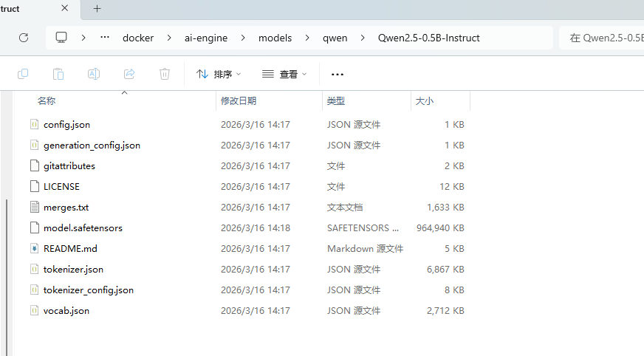Click the Markdown 源文件 type cell
This screenshot has width=644, height=356.
pos(365,248)
